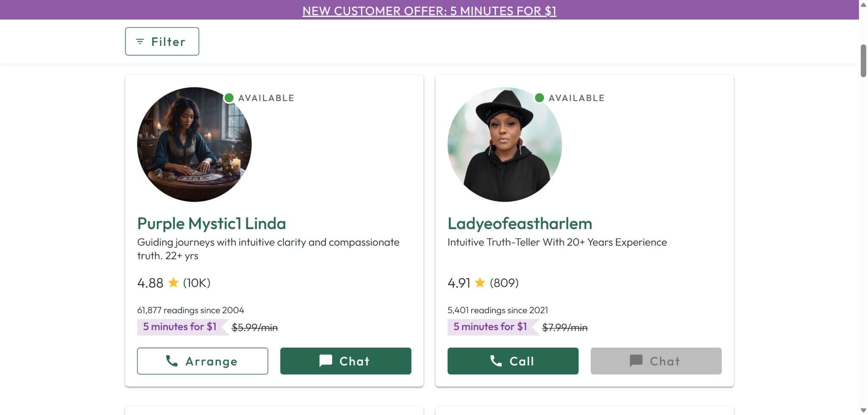Click the phone icon on the Call button

(496, 361)
